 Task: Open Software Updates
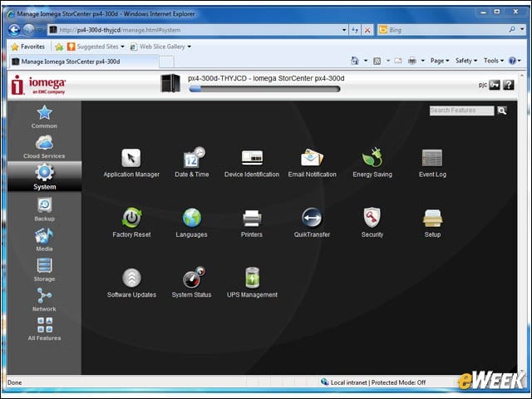(131, 283)
